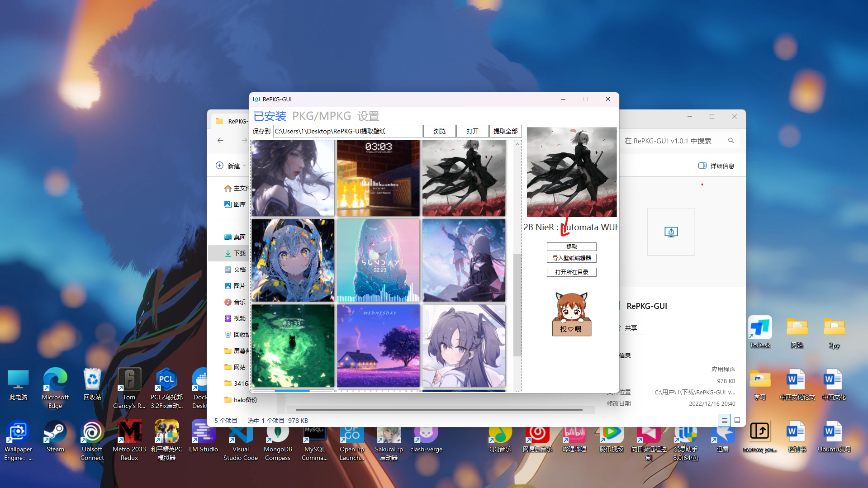Open 视频 in Explorer sidebar
Viewport: 868px width, 488px height.
pyautogui.click(x=235, y=318)
